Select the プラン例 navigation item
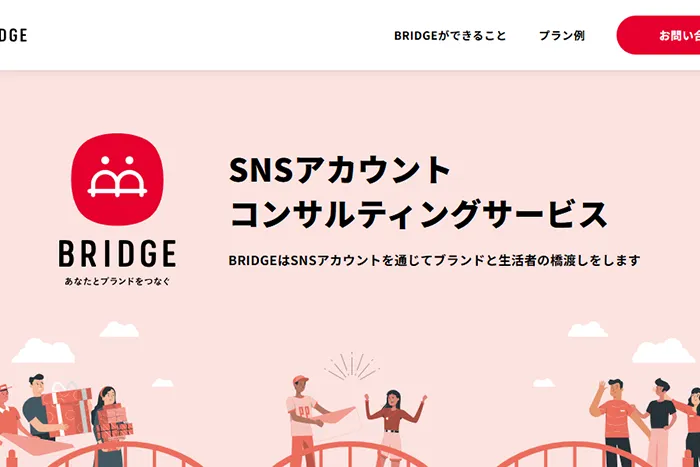The width and height of the screenshot is (700, 467). pyautogui.click(x=562, y=35)
